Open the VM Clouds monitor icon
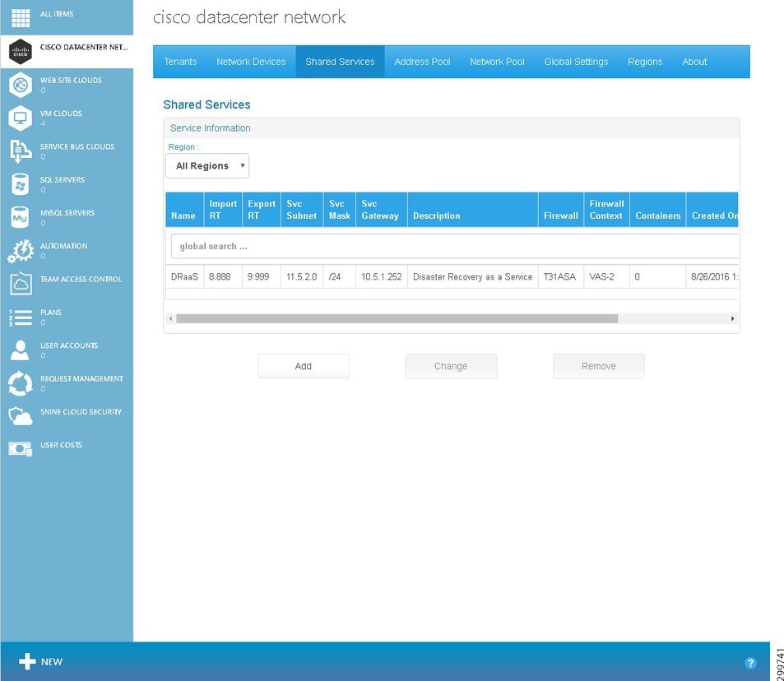The image size is (784, 681). point(21,118)
